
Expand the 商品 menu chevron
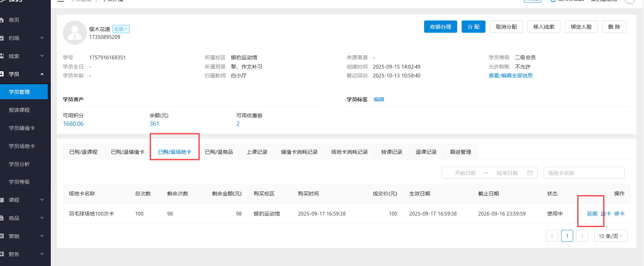42,218
